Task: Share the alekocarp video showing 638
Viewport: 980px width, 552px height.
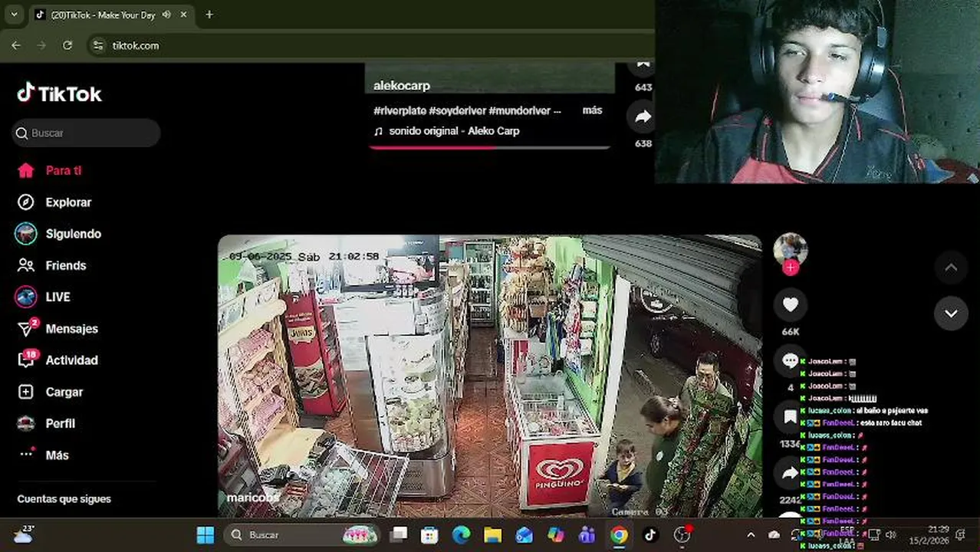Action: coord(643,117)
